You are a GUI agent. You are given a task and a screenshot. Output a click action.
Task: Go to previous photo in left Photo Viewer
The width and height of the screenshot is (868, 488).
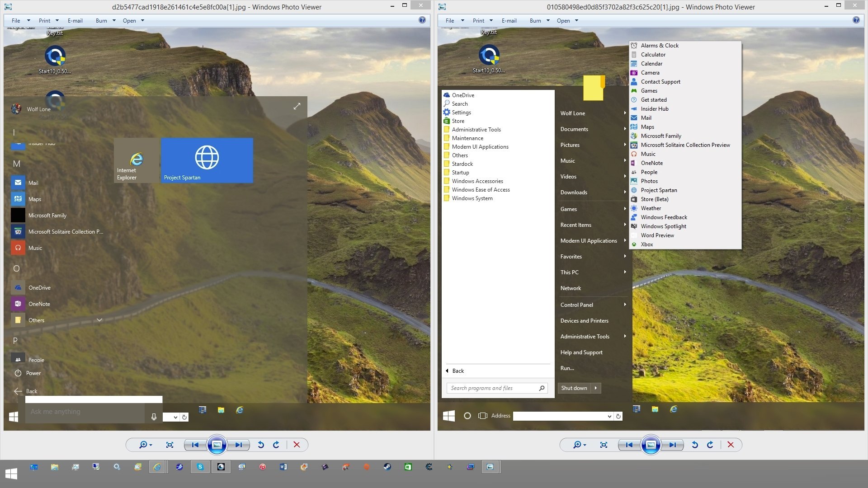(x=195, y=445)
